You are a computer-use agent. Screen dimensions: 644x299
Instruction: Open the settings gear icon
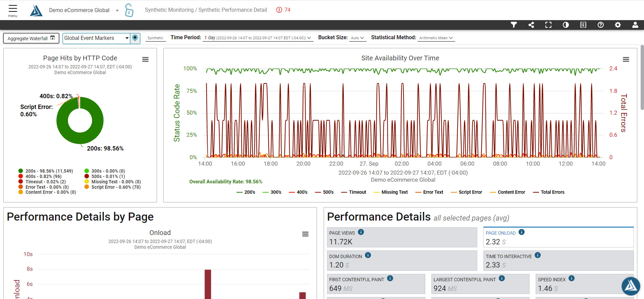[x=618, y=25]
